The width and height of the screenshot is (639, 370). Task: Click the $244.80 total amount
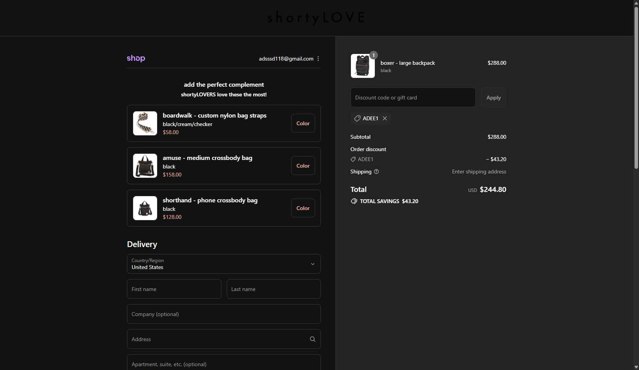coord(493,189)
